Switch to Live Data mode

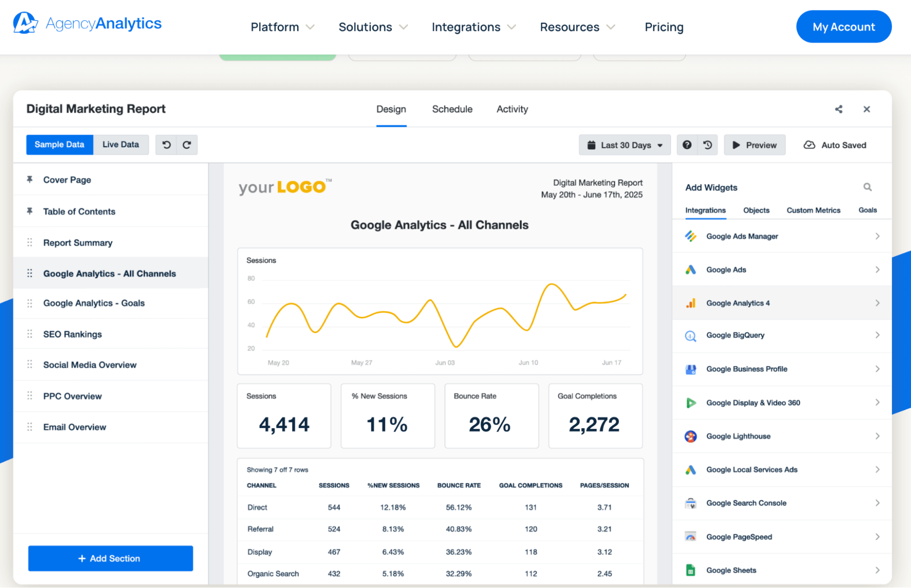[121, 145]
